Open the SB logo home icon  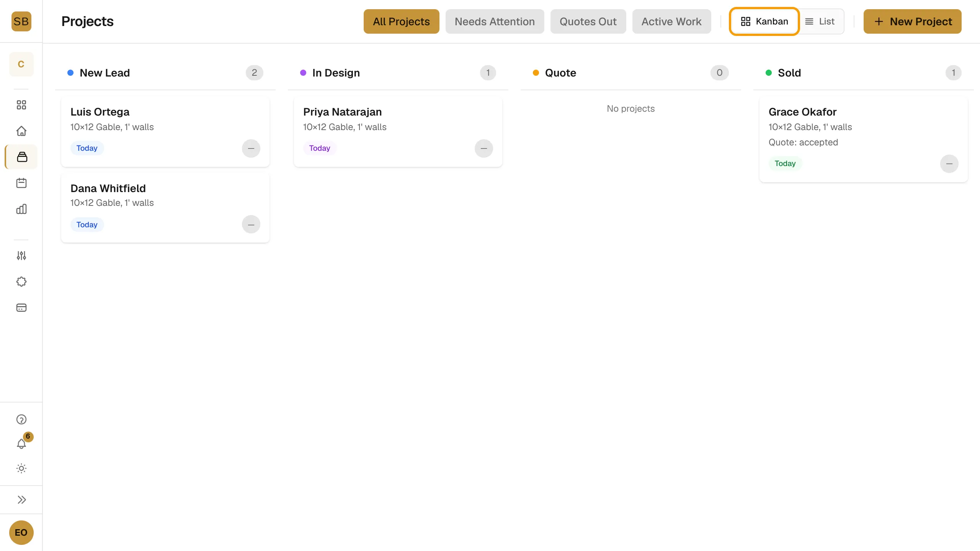tap(21, 21)
